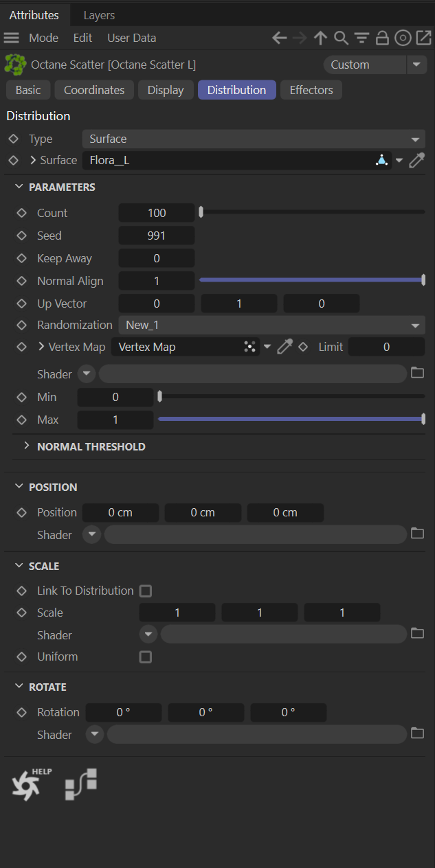The height and width of the screenshot is (868, 435).
Task: Click the Seed value input field
Action: tap(157, 236)
